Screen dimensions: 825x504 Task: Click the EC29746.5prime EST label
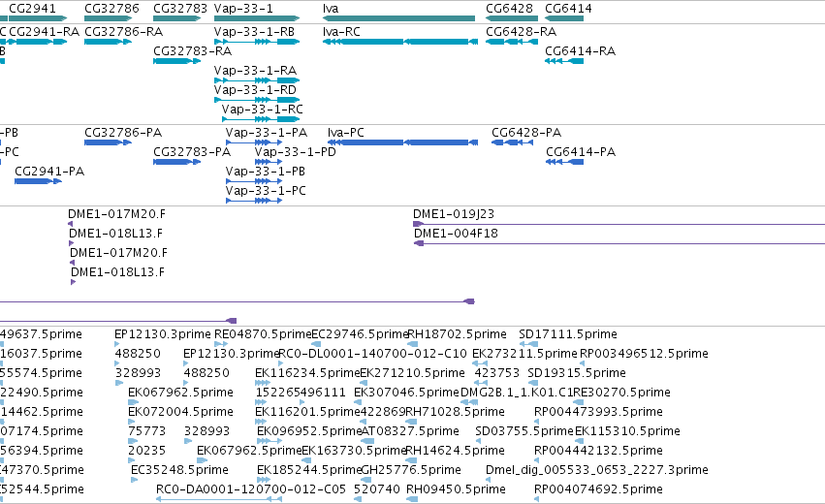pos(360,334)
